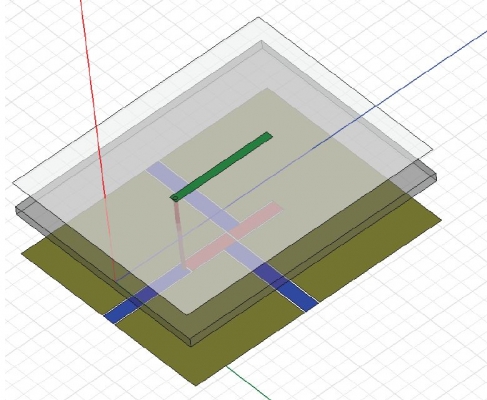Select the green strip on the top layer
The width and height of the screenshot is (487, 400).
pyautogui.click(x=223, y=166)
